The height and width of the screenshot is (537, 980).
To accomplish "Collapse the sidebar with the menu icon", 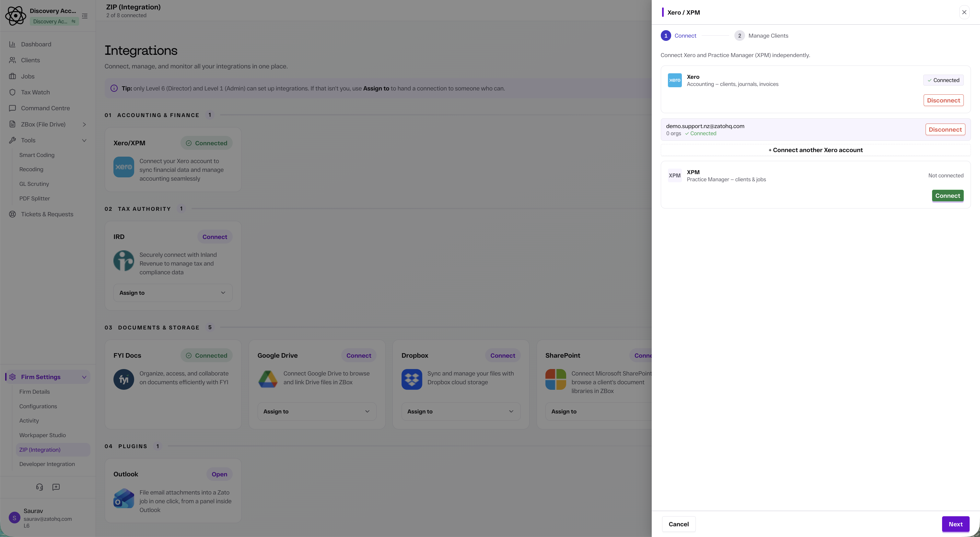I will click(x=85, y=16).
